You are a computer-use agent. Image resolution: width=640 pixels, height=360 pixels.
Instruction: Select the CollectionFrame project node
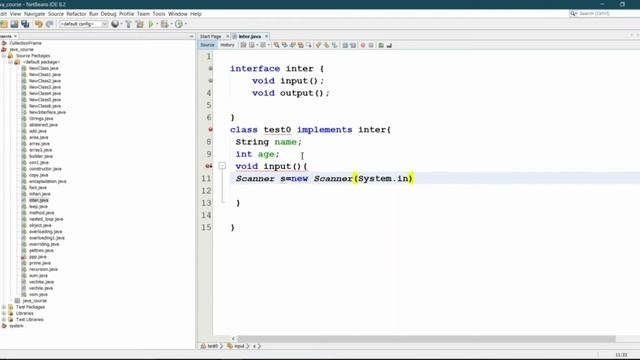25,43
